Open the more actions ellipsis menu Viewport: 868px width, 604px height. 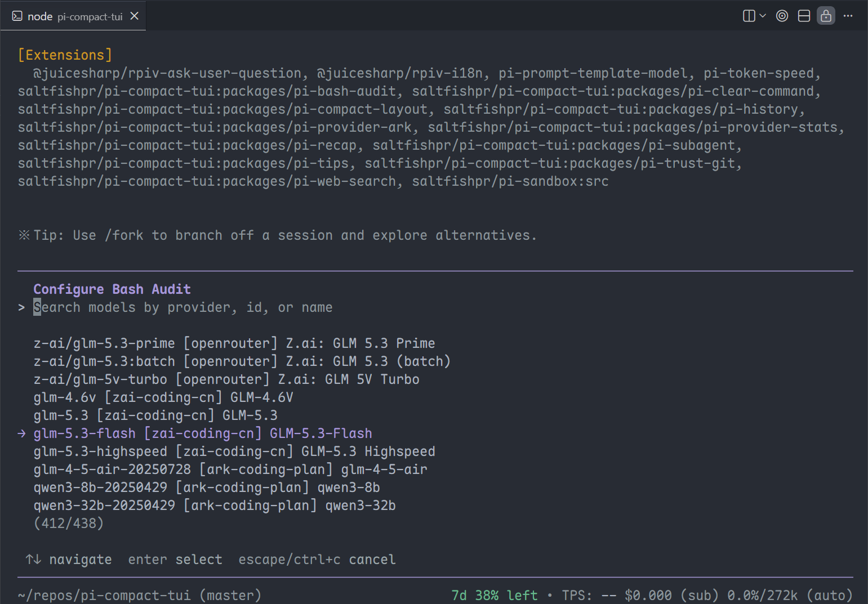pos(848,16)
